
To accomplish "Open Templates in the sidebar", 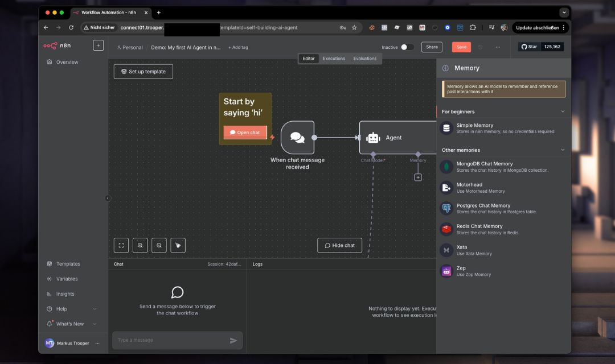I will 64,264.
